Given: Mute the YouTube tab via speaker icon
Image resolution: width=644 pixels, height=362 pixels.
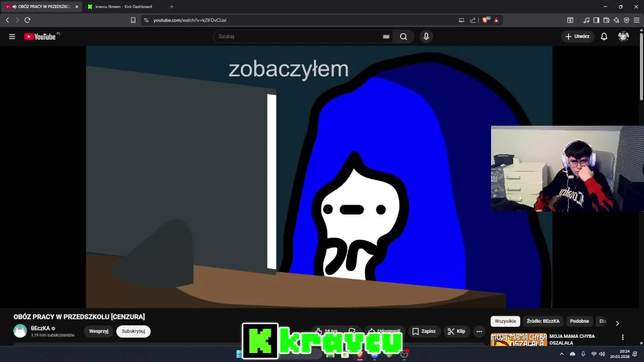Looking at the screenshot, I should tap(14, 7).
